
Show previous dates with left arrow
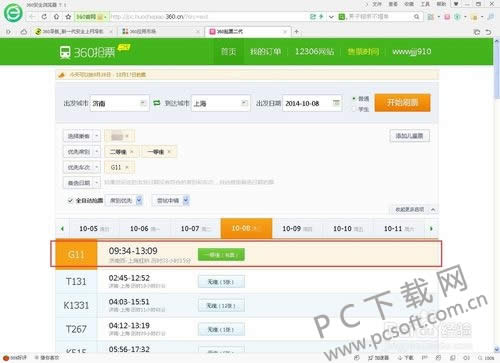pos(62,229)
